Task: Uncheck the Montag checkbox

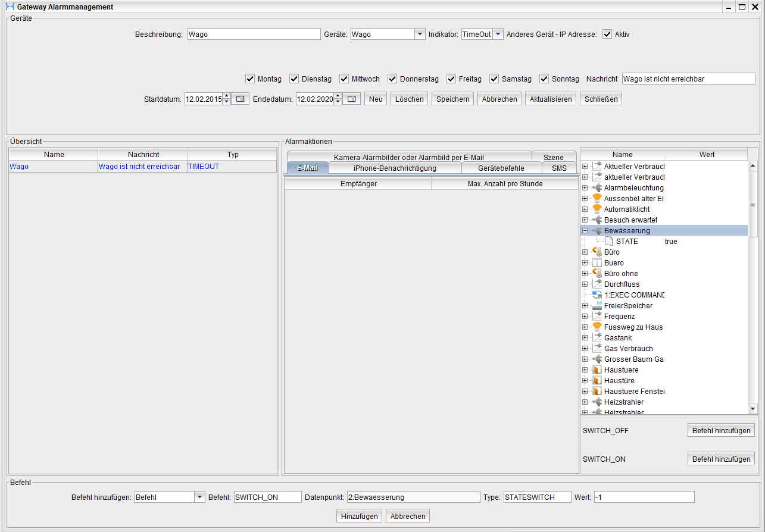Action: [250, 79]
